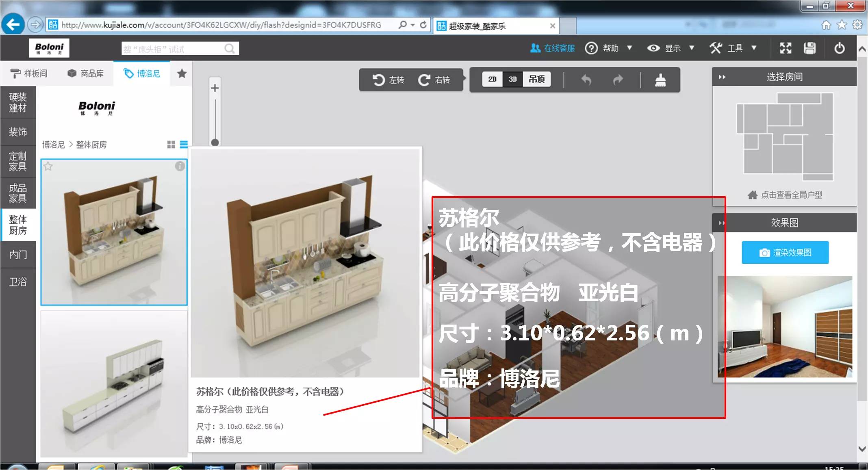Open browser favorites star icon
This screenshot has height=470, width=868.
[842, 25]
